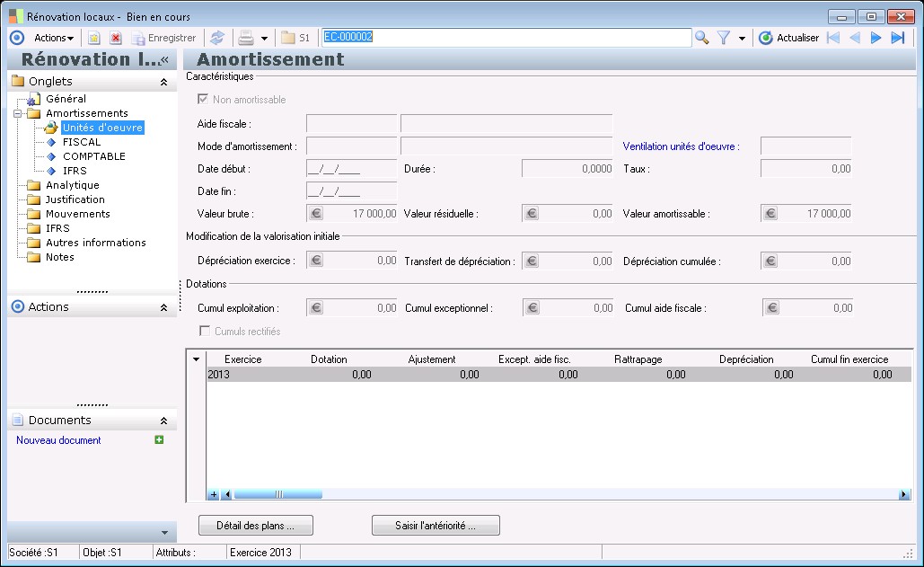Image resolution: width=924 pixels, height=567 pixels.
Task: Collapse the Actions panel section
Action: click(x=163, y=307)
